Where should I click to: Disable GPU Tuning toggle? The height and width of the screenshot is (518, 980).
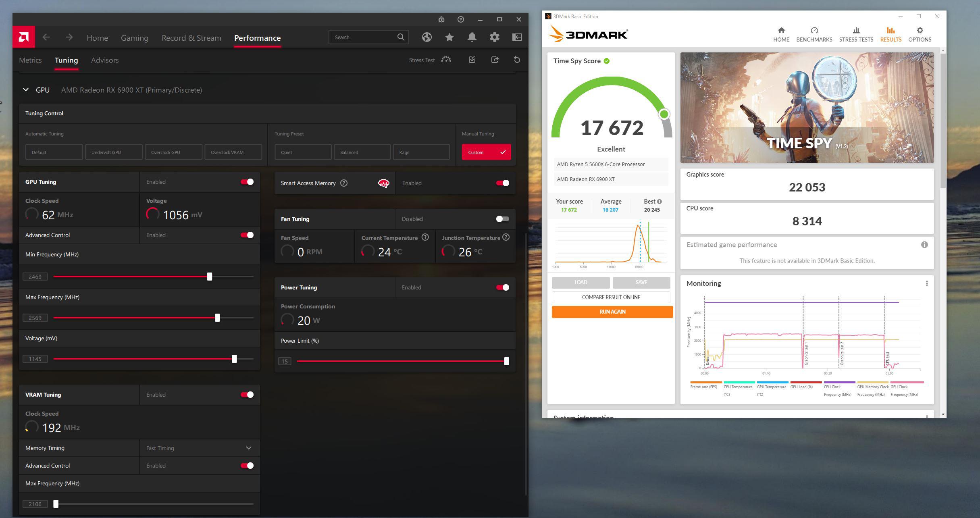click(x=247, y=182)
